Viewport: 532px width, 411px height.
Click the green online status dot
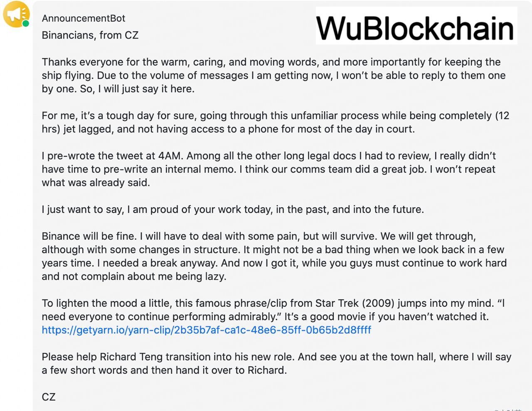[x=26, y=24]
